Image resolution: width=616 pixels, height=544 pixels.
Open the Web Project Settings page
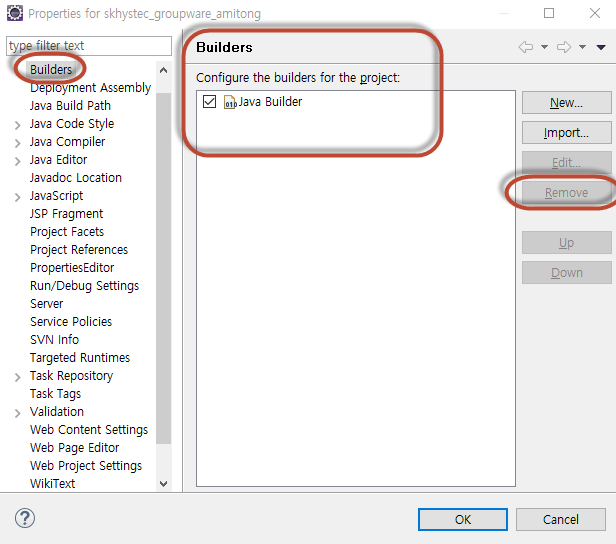point(86,466)
